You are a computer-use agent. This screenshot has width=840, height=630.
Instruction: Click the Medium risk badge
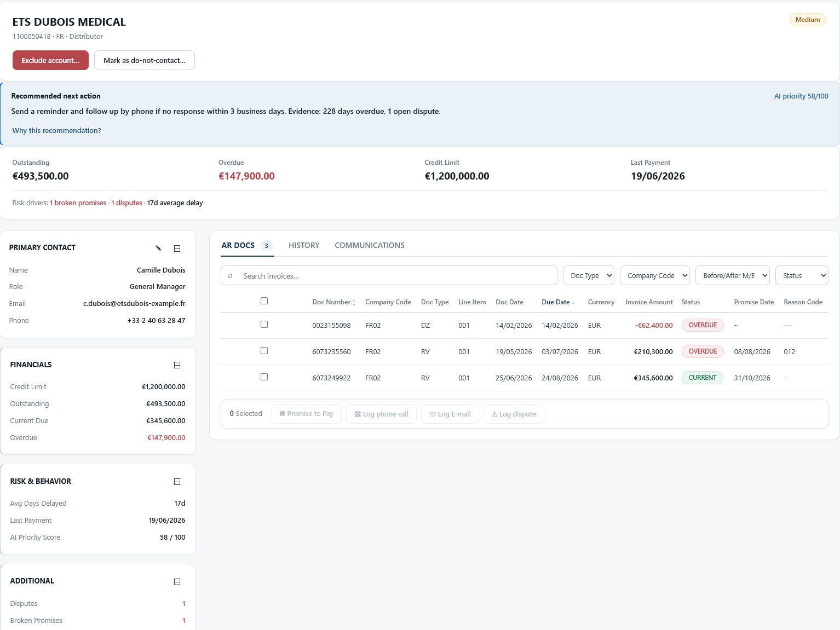[x=808, y=20]
